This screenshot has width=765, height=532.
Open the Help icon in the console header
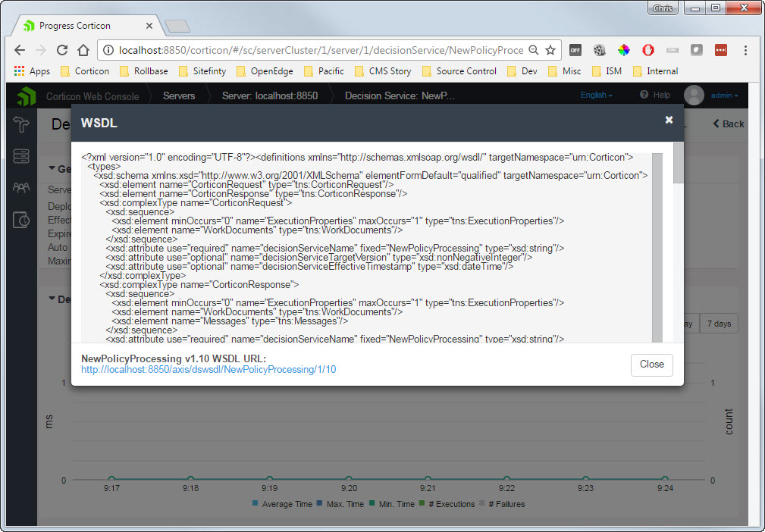pyautogui.click(x=644, y=95)
